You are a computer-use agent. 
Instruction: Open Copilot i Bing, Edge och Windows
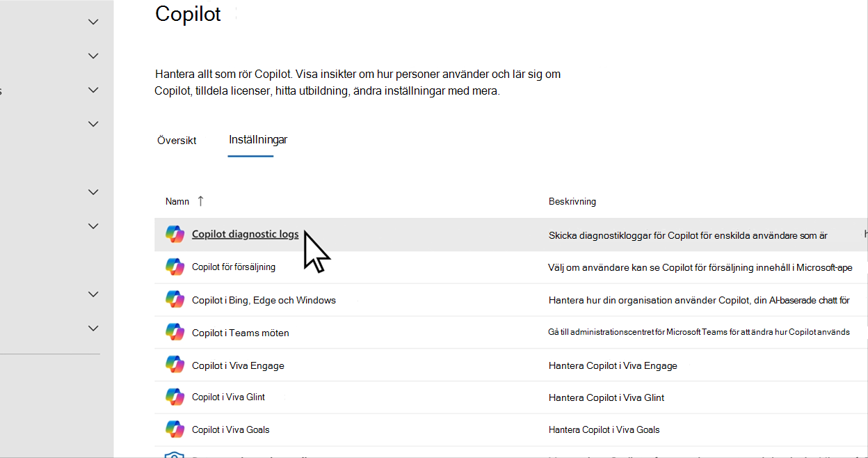point(264,300)
